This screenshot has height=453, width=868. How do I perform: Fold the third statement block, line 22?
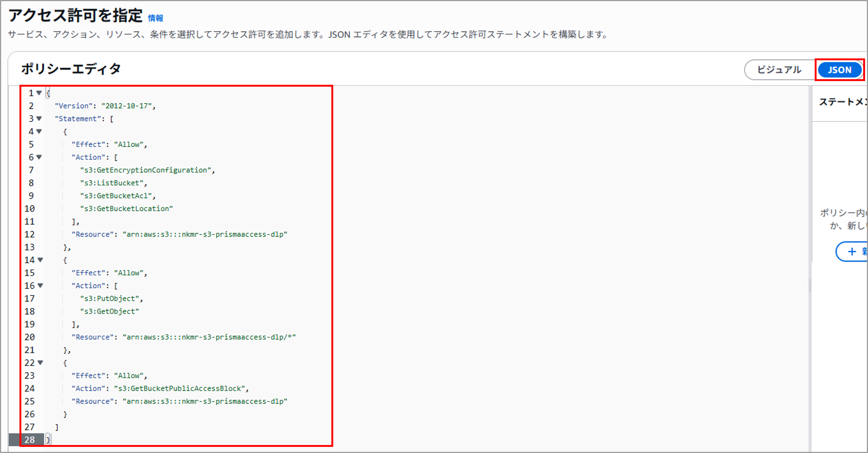pos(40,363)
